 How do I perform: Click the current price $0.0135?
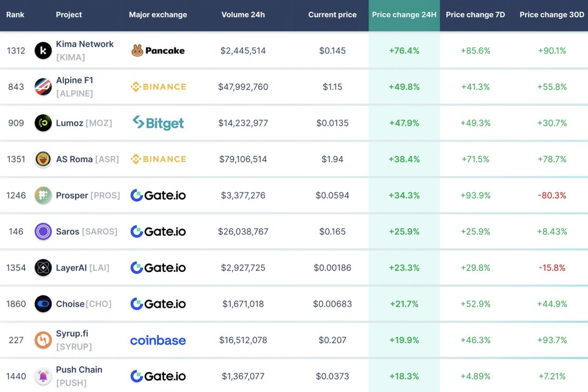pos(332,123)
